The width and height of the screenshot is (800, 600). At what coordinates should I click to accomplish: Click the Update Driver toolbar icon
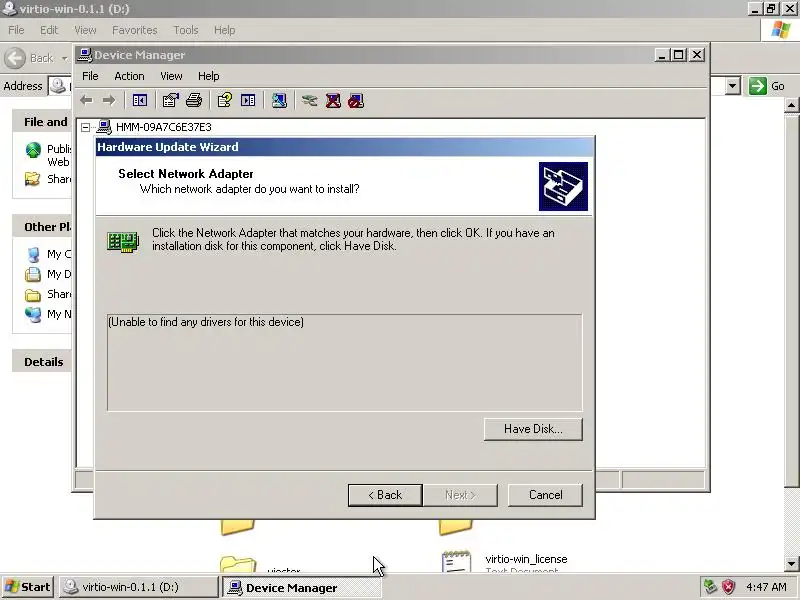(309, 101)
